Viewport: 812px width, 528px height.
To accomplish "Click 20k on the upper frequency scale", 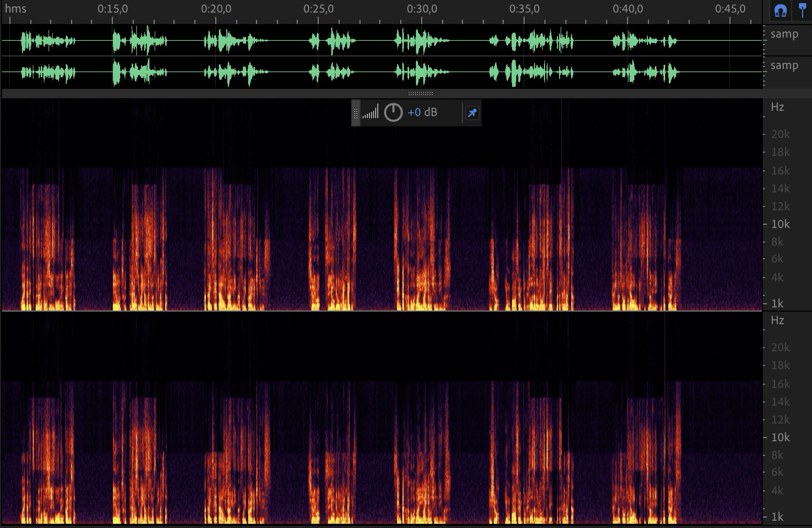I will 780,134.
